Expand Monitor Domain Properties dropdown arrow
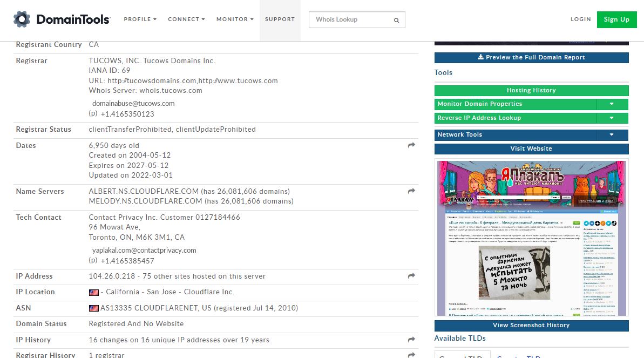Image resolution: width=644 pixels, height=358 pixels. tap(612, 104)
